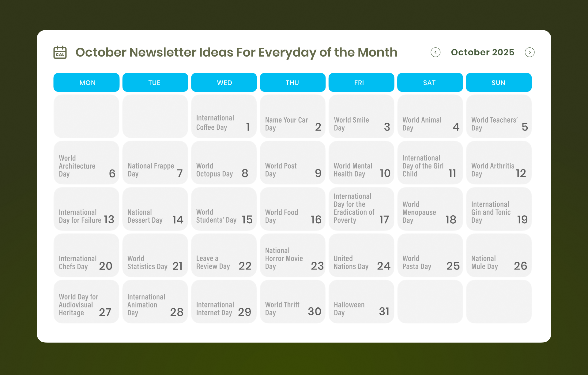Viewport: 588px width, 375px height.
Task: Click World Animal Day on October 4
Action: [430, 116]
